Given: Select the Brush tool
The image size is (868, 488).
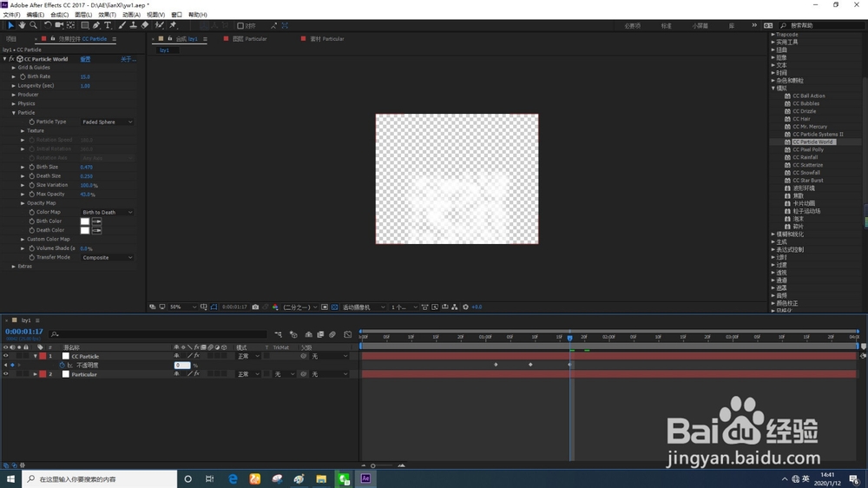Looking at the screenshot, I should point(122,25).
